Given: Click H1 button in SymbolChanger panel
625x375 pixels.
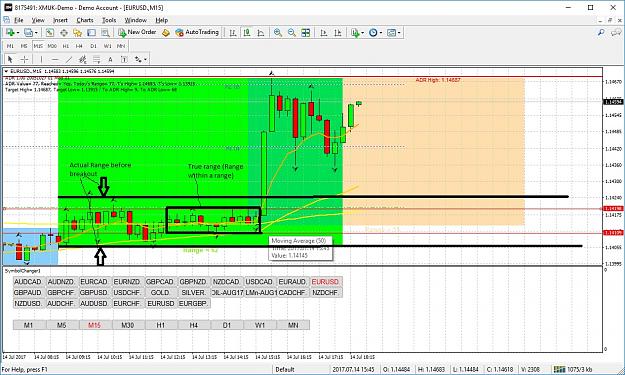Looking at the screenshot, I should pos(160,325).
